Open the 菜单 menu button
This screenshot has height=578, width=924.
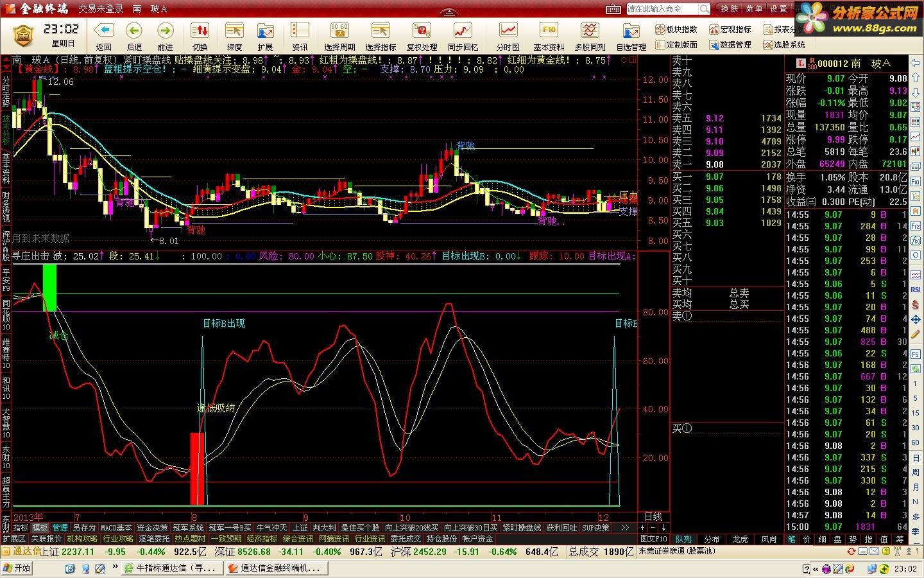(x=754, y=9)
